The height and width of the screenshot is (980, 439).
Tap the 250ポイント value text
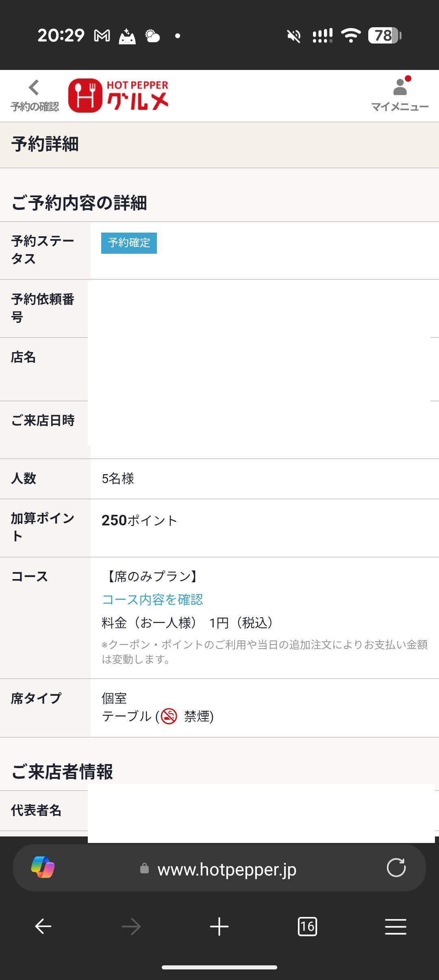(139, 520)
